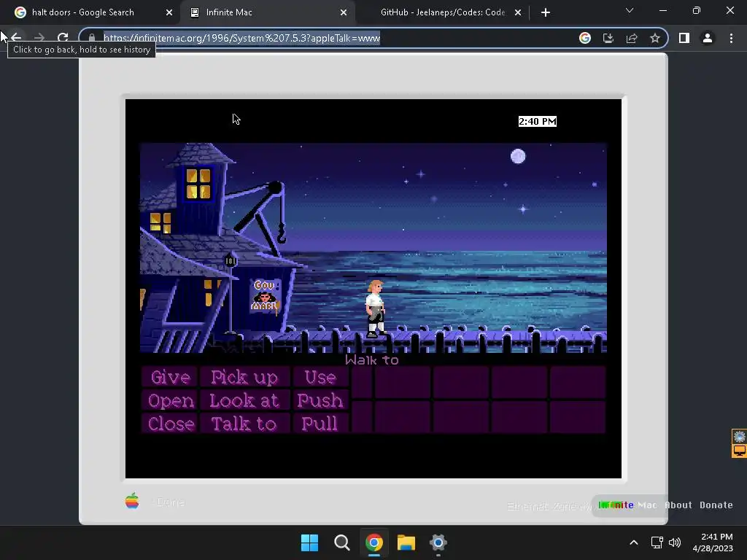Open the About link
The width and height of the screenshot is (747, 560).
click(x=678, y=505)
